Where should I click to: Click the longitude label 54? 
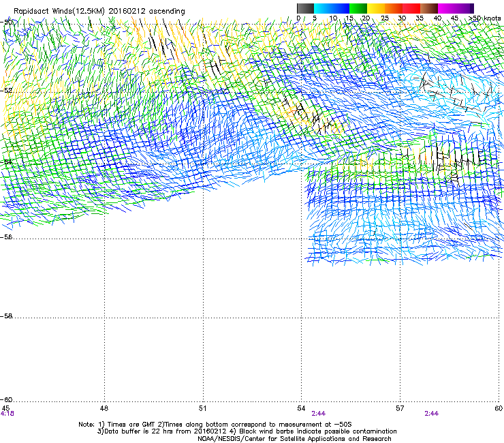tap(301, 408)
